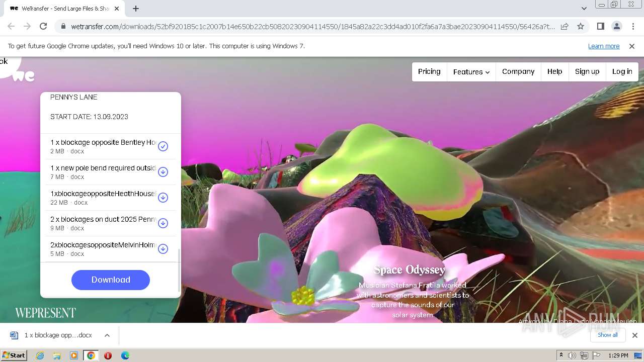The width and height of the screenshot is (644, 362).
Task: Open Pricing page
Action: click(429, 72)
